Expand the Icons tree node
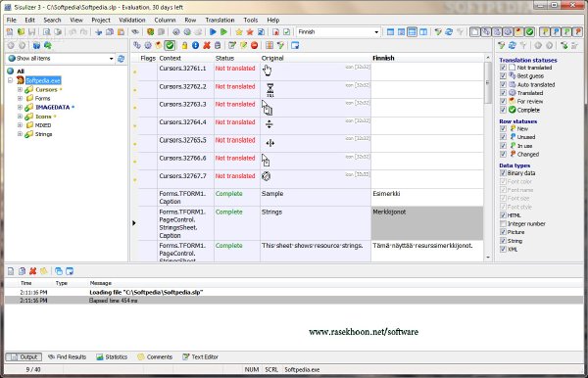 (20, 117)
